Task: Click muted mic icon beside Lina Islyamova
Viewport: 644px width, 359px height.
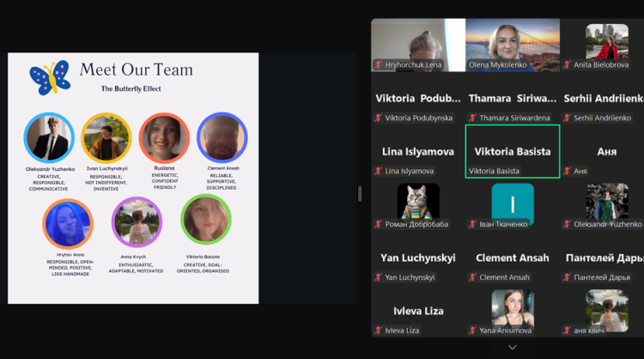Action: (x=379, y=171)
